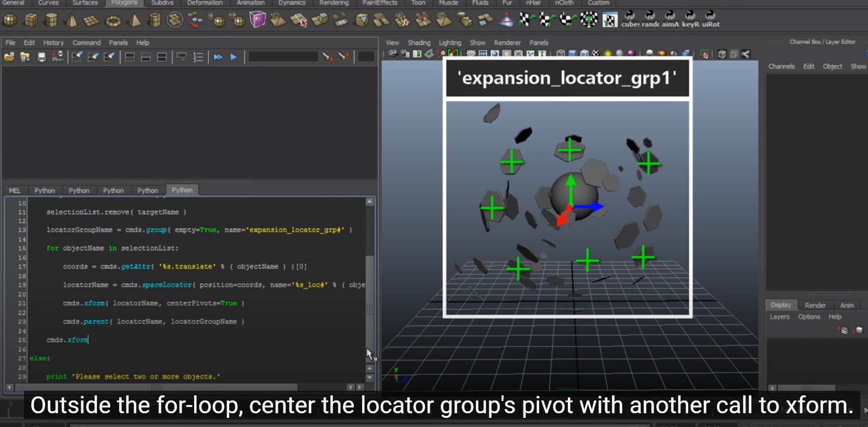The image size is (868, 427).
Task: Clear all in the Script Editor
Action: [109, 57]
